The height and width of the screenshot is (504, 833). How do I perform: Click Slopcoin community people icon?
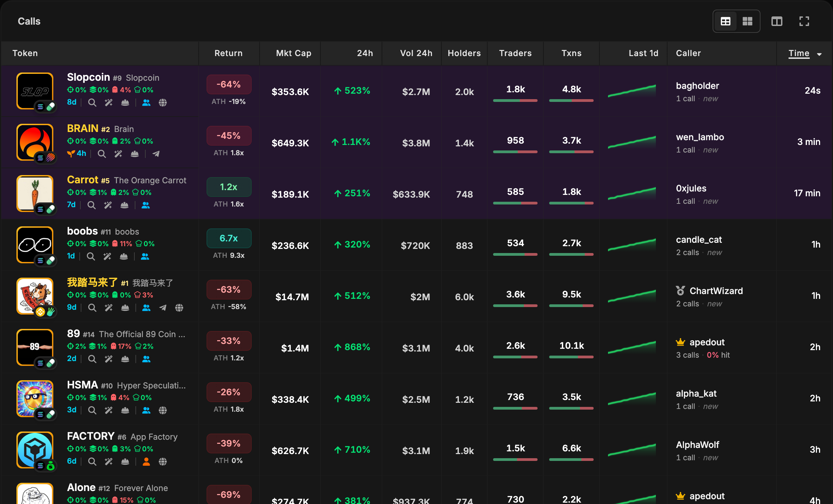[146, 103]
